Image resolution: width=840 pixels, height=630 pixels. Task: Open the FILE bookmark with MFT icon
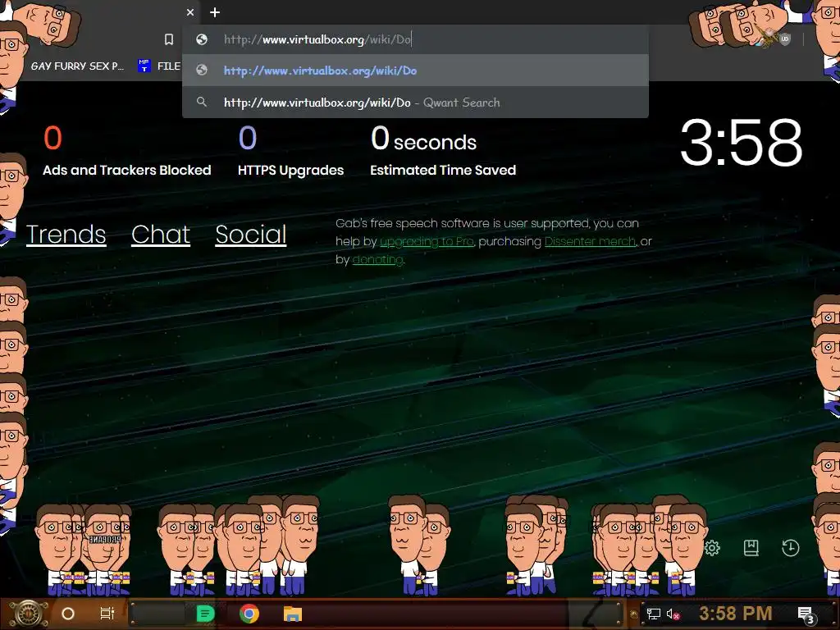point(159,66)
